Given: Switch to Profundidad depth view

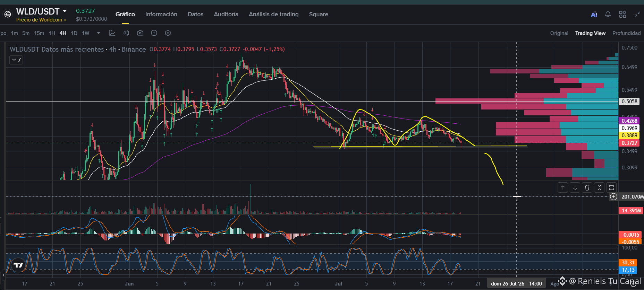Looking at the screenshot, I should [626, 33].
